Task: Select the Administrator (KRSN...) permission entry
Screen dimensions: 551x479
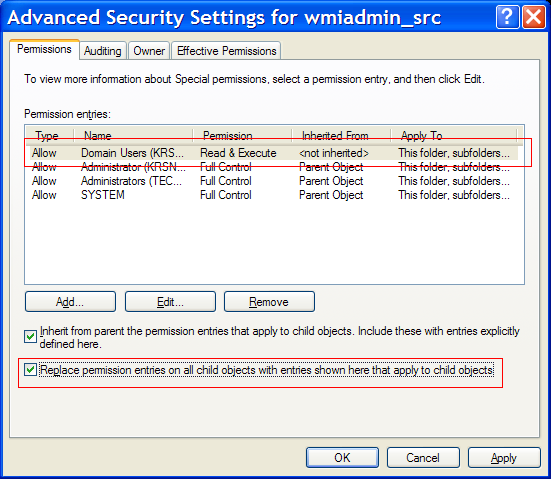Action: pos(274,167)
